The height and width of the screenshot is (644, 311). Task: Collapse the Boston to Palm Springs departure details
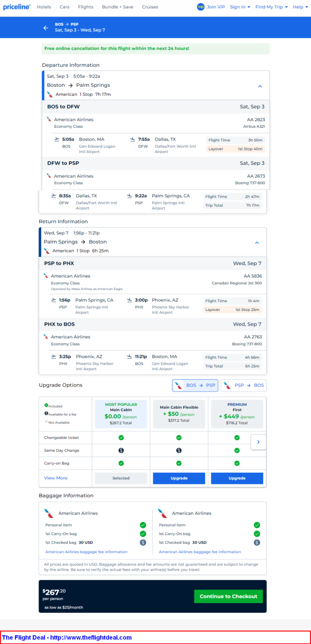click(x=260, y=86)
